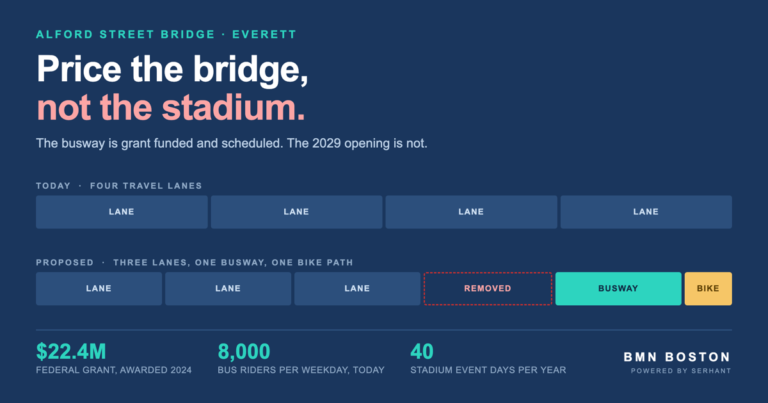Click the yellow BIKE block
768x403 pixels.
708,289
